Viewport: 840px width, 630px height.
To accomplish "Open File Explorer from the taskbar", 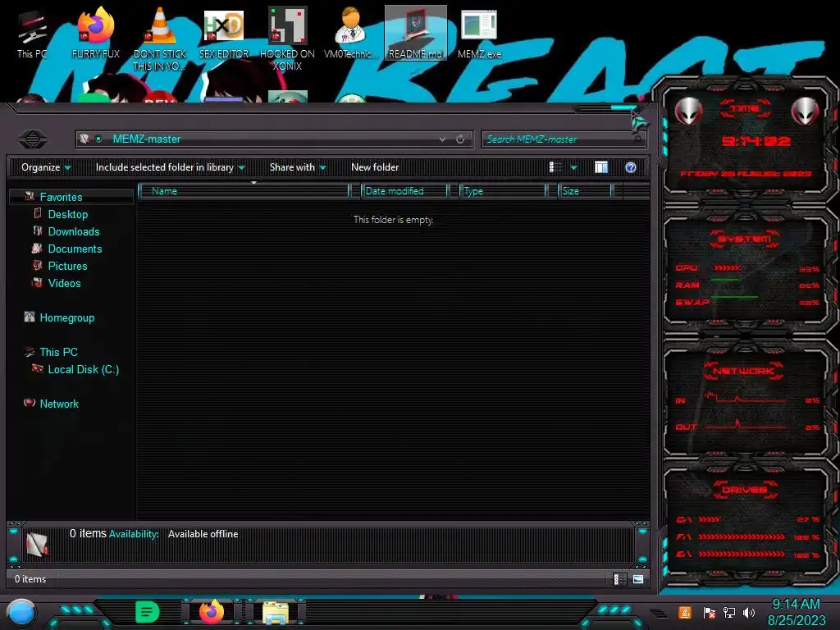I will click(276, 613).
